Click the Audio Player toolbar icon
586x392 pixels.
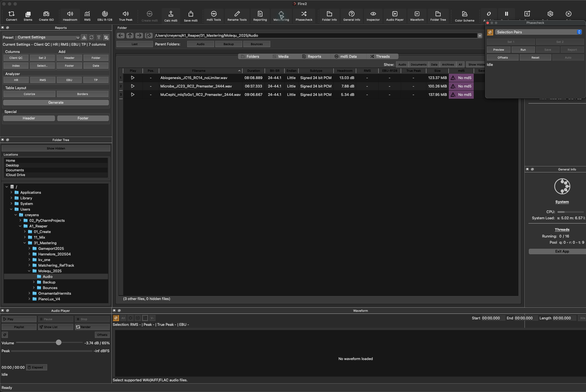(395, 16)
